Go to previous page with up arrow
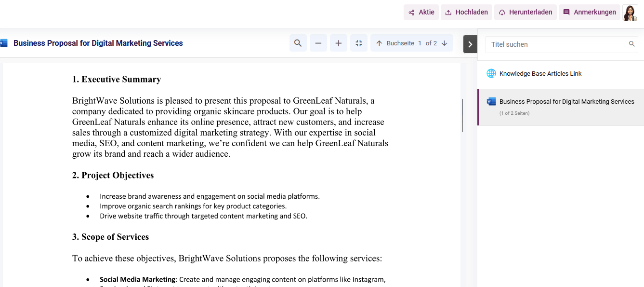The image size is (644, 287). [x=379, y=43]
